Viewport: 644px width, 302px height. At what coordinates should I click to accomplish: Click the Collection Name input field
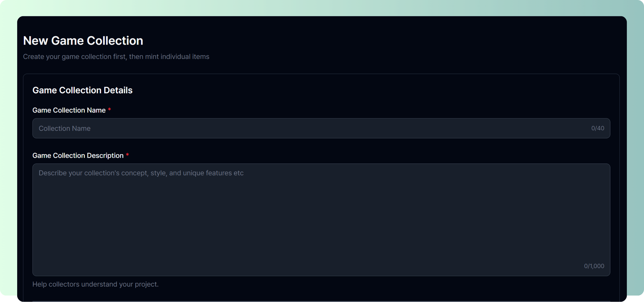pyautogui.click(x=300, y=128)
